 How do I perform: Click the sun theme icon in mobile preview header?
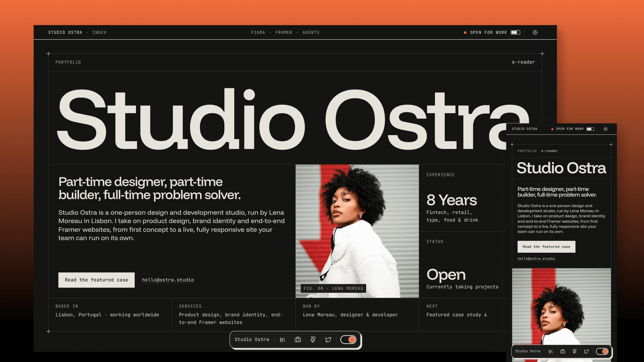605,129
